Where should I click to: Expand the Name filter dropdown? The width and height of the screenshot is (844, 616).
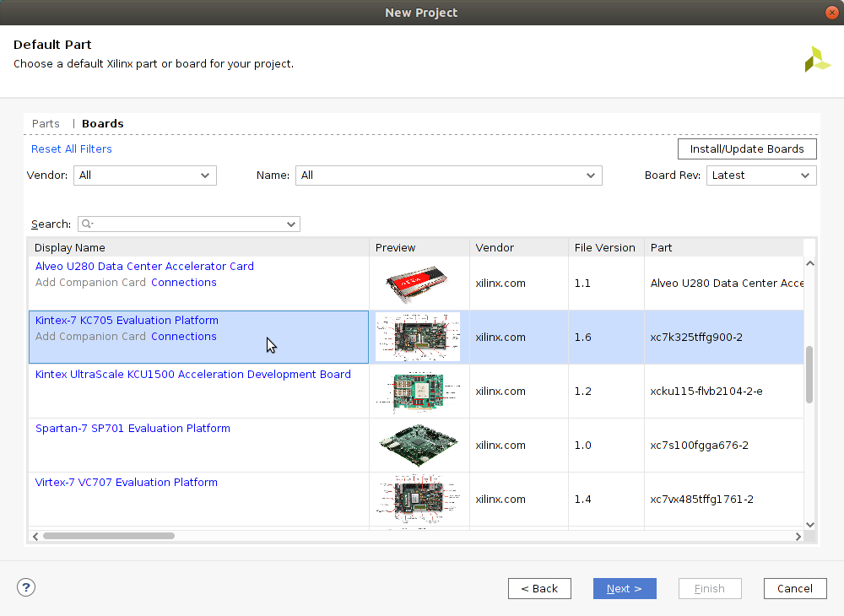[448, 176]
